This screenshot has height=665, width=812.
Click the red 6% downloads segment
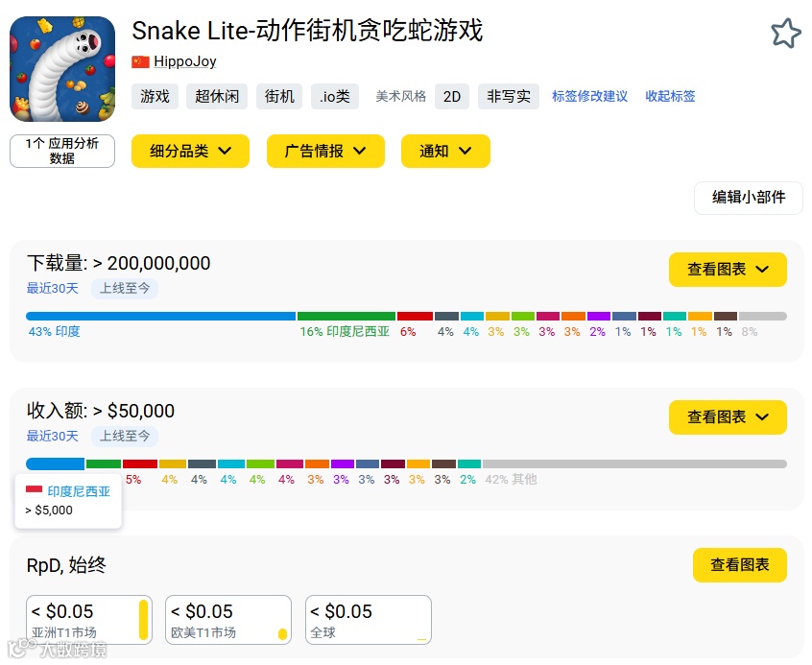pos(415,316)
